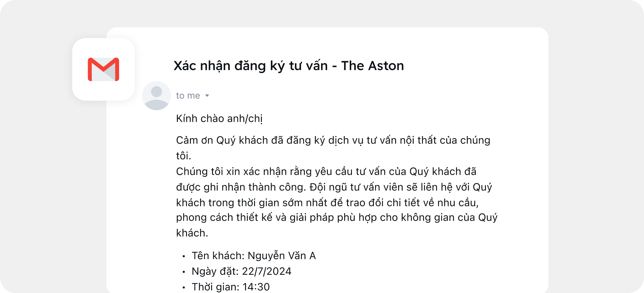Click the customer name "Nguyễn Văn A"
Viewport: 644px width, 293px height.
(x=282, y=256)
